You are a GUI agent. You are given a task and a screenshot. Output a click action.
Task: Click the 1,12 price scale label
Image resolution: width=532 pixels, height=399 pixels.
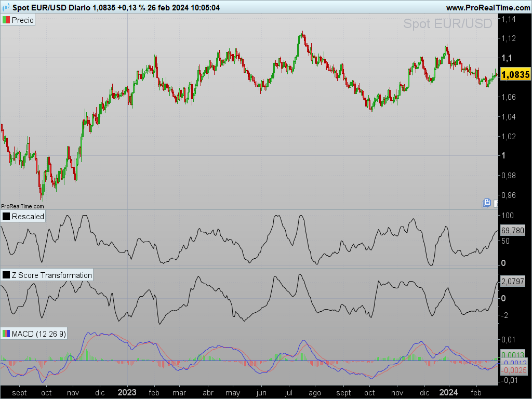[x=509, y=38]
